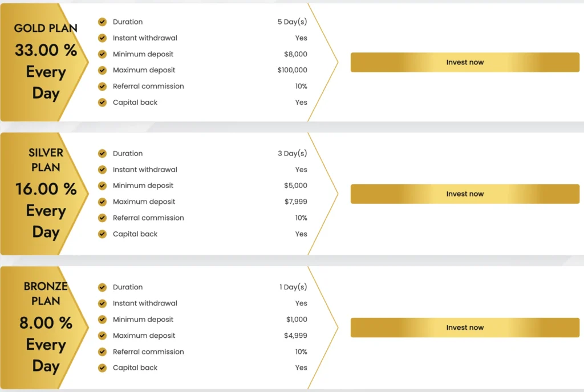Viewport: 584px width, 392px height.
Task: Click checkmark beside Silver Plan Maximum deposit
Action: point(103,202)
